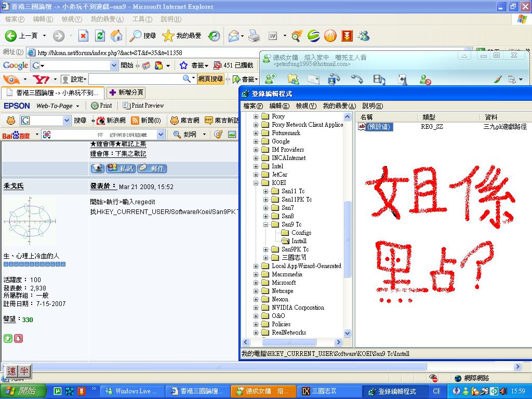Open the Google toolbar search box dropdown

114,65
